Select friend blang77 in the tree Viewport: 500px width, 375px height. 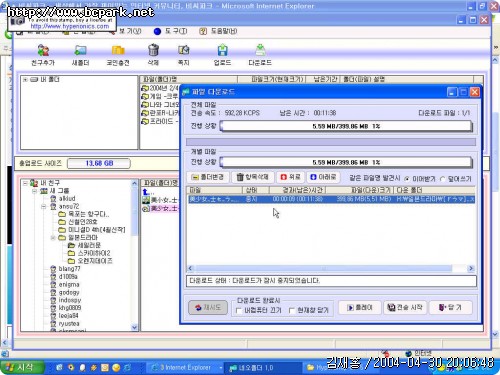(x=69, y=269)
